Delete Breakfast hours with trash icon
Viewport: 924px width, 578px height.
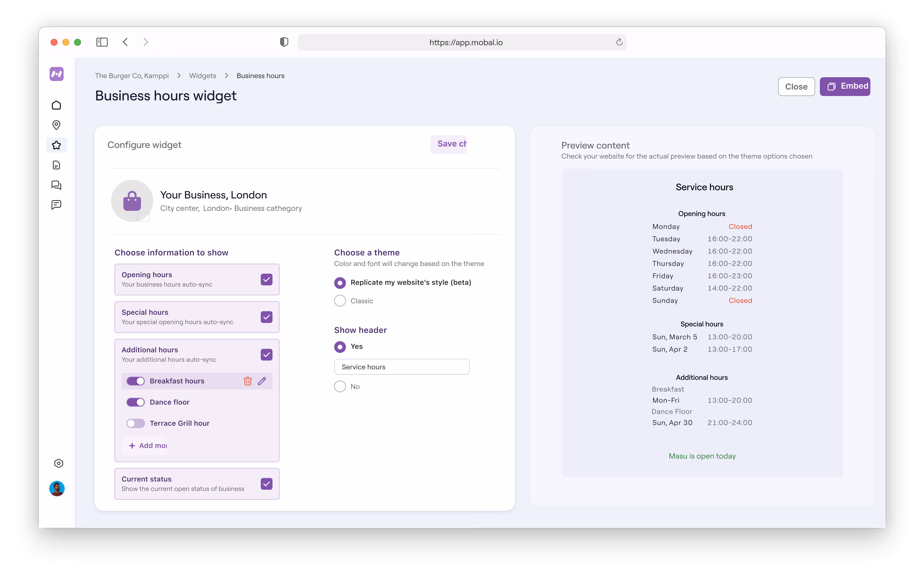coord(248,381)
